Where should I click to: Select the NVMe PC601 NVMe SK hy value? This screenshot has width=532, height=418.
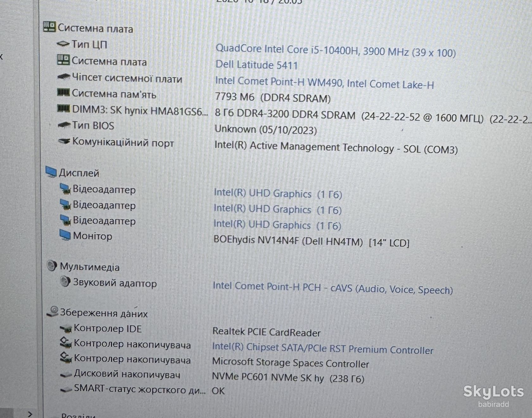(x=288, y=377)
